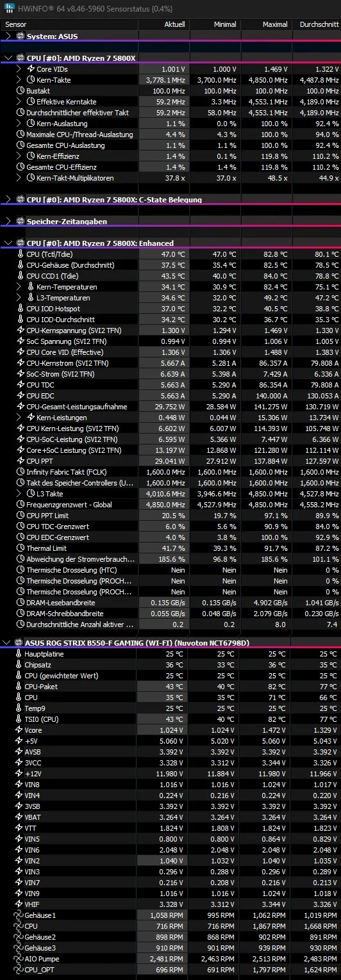Screen dimensions: 341x980
Task: Click the HWiNFO app icon in title bar
Action: [8, 7]
